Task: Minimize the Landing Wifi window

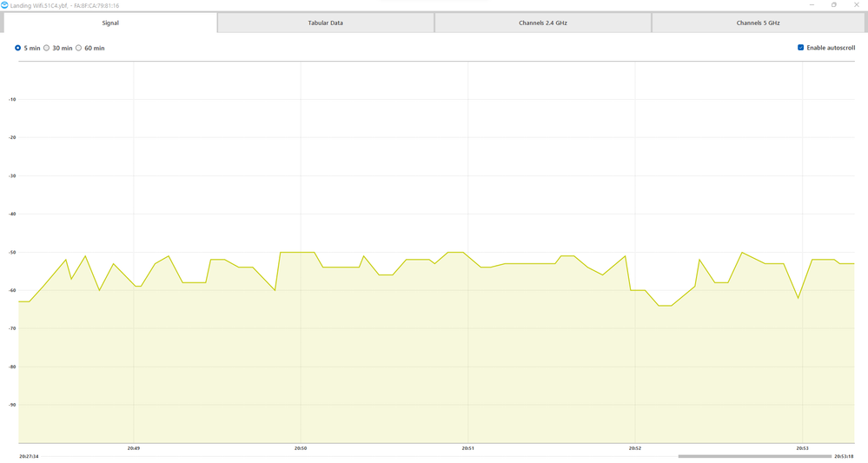Action: coord(812,5)
